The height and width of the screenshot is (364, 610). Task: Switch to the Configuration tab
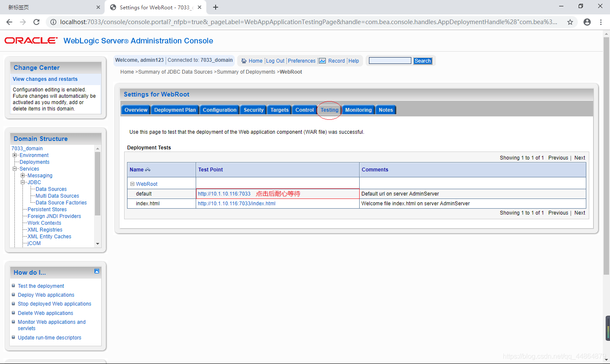click(x=219, y=110)
